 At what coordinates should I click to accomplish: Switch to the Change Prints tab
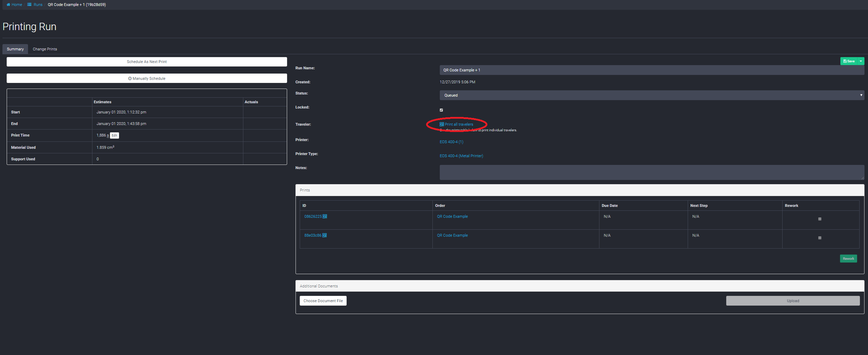point(45,49)
